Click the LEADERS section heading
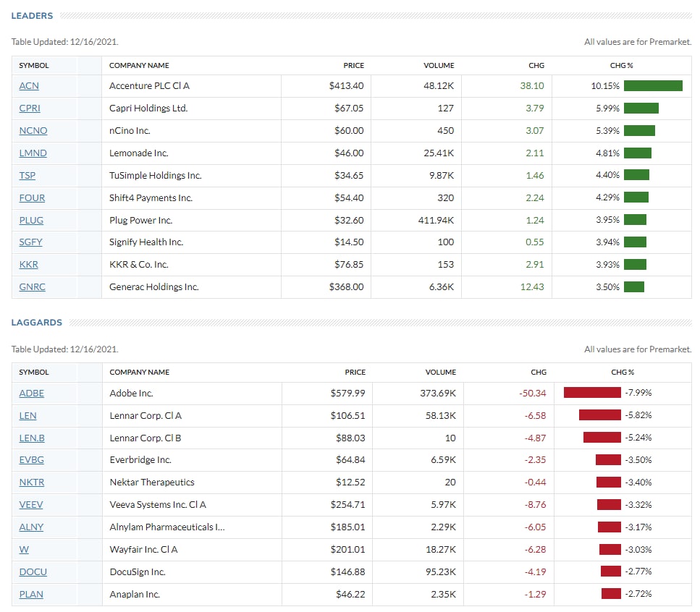 click(x=32, y=16)
